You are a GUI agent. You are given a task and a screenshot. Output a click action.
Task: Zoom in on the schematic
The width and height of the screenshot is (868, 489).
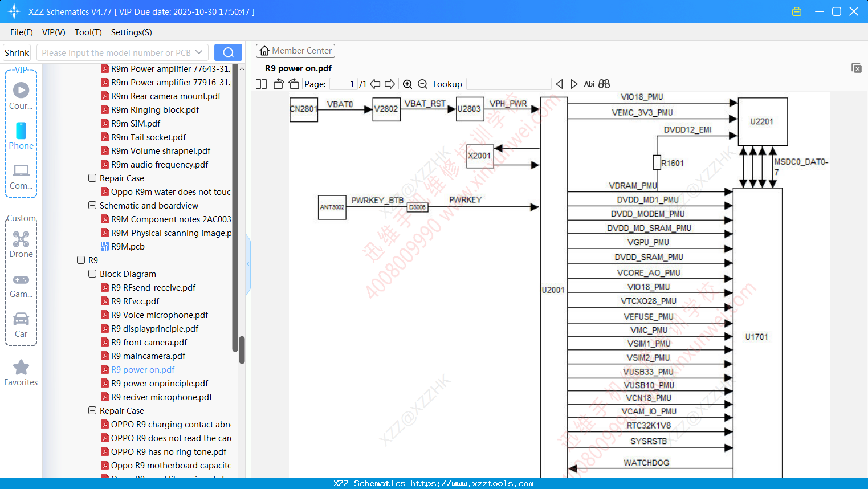pos(407,84)
